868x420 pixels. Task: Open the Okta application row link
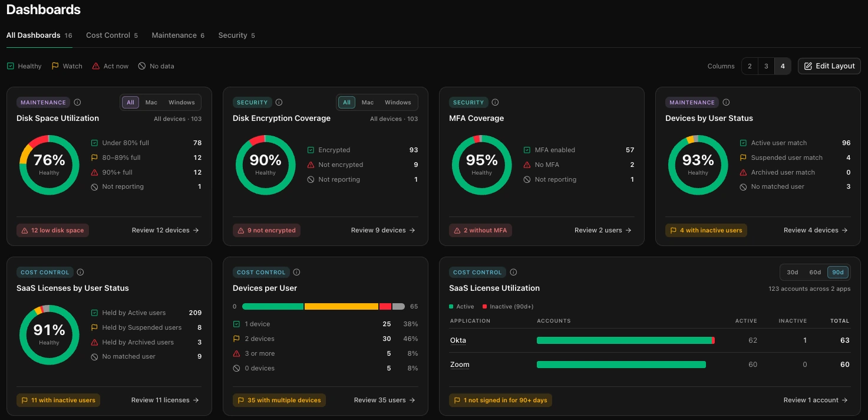(458, 340)
